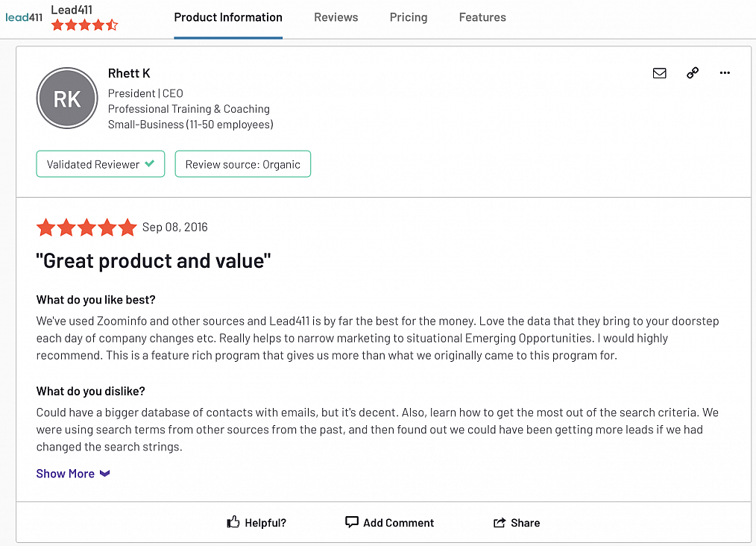
Task: Go to the Features tab
Action: (x=482, y=17)
